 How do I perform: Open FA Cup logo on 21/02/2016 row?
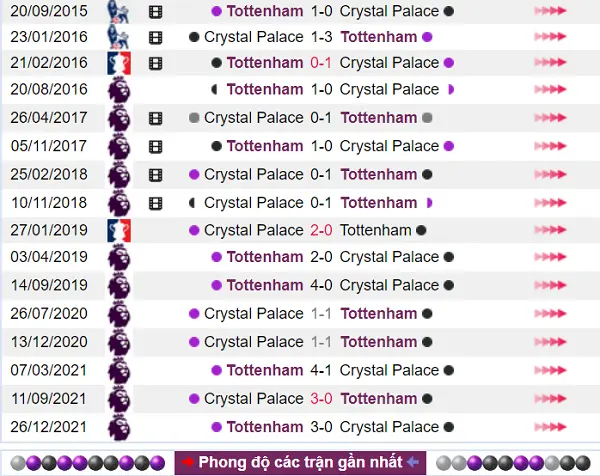coord(119,63)
